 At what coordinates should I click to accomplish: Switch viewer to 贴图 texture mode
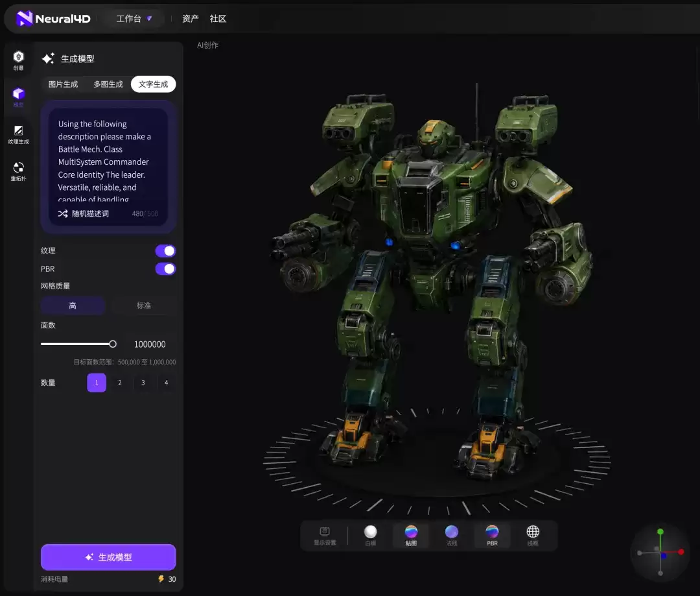(x=411, y=536)
